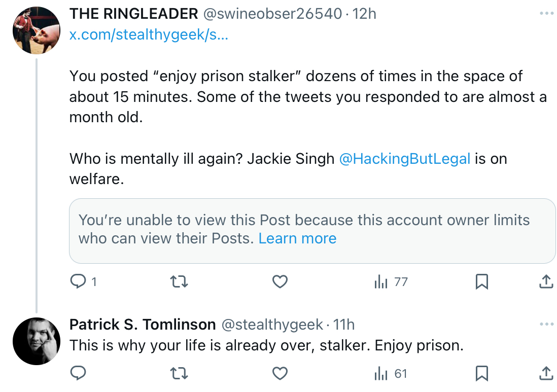The image size is (557, 392).
Task: Bookmark Patrick S. Tomlinson's reply
Action: (x=482, y=373)
